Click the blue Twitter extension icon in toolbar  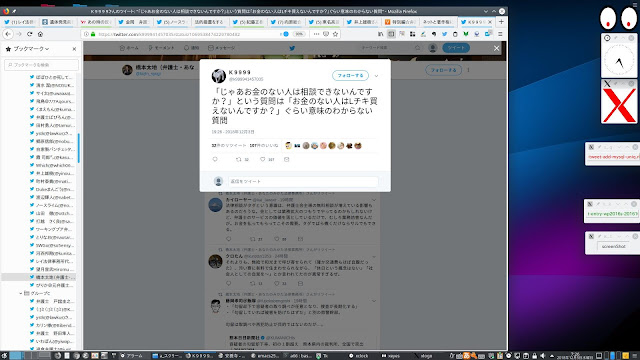pos(444,34)
